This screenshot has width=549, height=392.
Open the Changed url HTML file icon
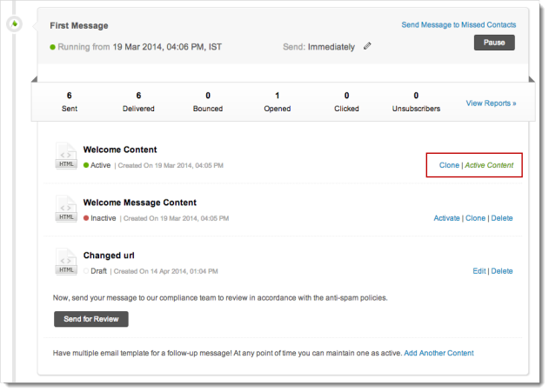click(x=66, y=262)
